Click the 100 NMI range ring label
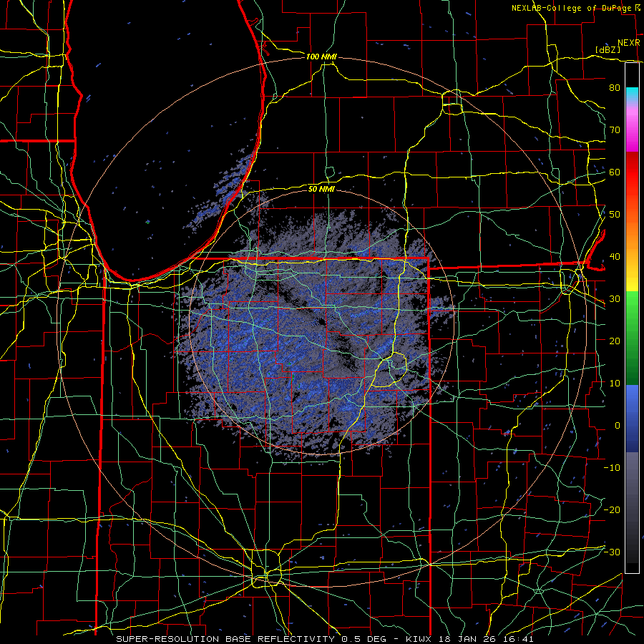The image size is (644, 644). 321,57
